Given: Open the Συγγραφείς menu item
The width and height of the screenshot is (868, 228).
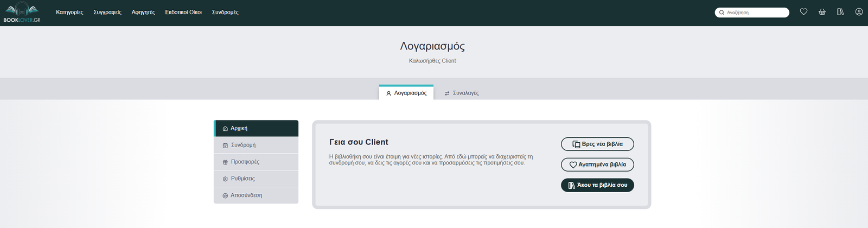Looking at the screenshot, I should [107, 12].
